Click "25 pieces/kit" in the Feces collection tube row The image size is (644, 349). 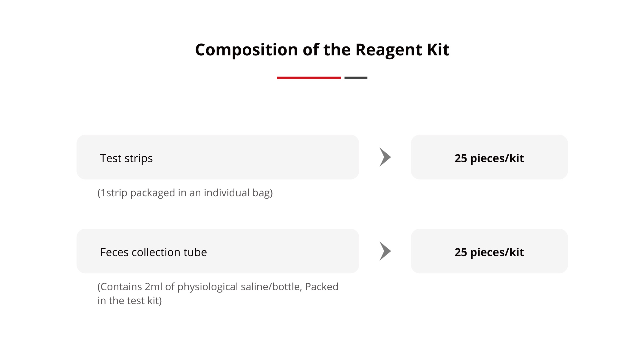point(489,252)
